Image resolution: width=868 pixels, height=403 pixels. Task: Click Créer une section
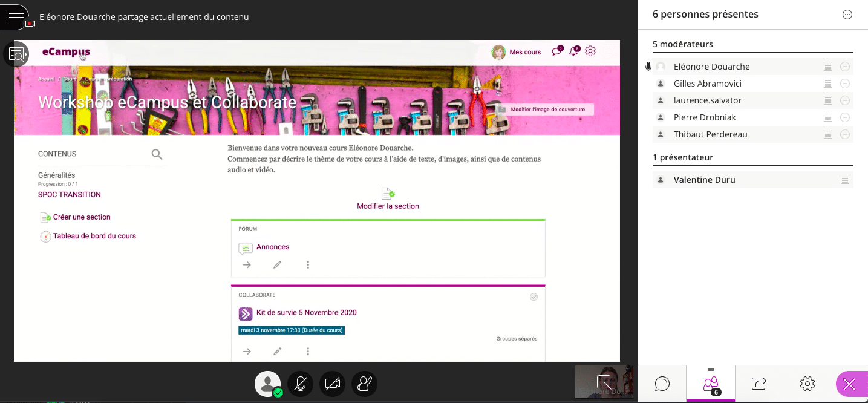[x=82, y=217]
